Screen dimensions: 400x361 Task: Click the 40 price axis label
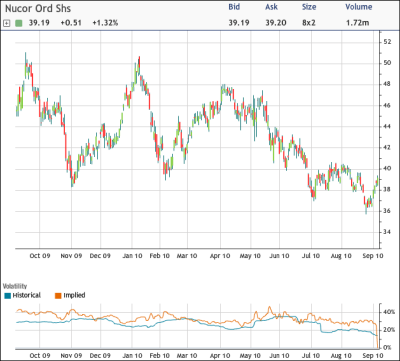[387, 169]
